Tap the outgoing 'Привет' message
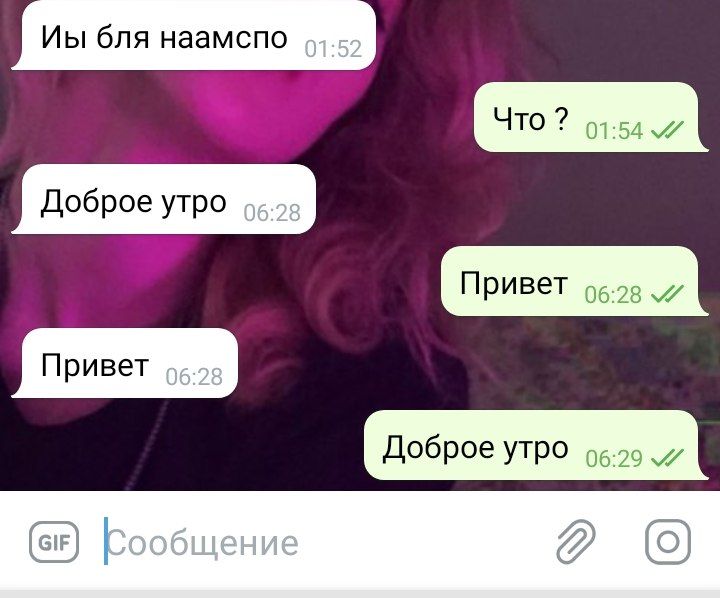Screen dimensions: 720x598 574,281
